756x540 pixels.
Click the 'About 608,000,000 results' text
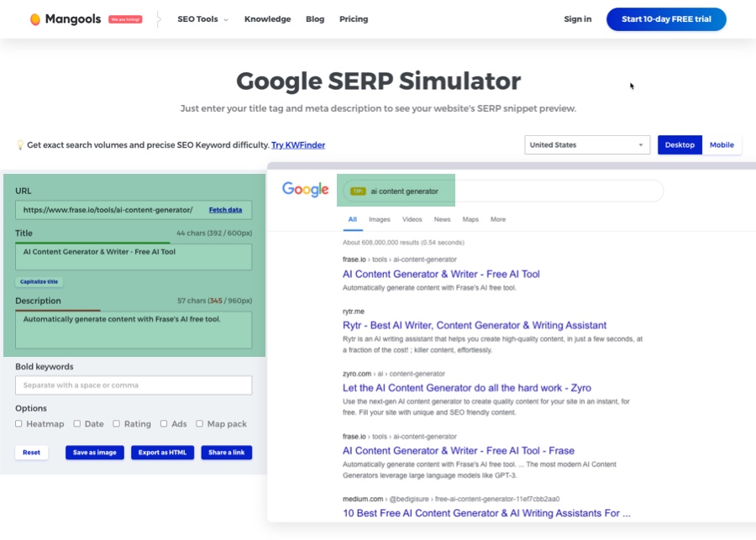click(403, 243)
